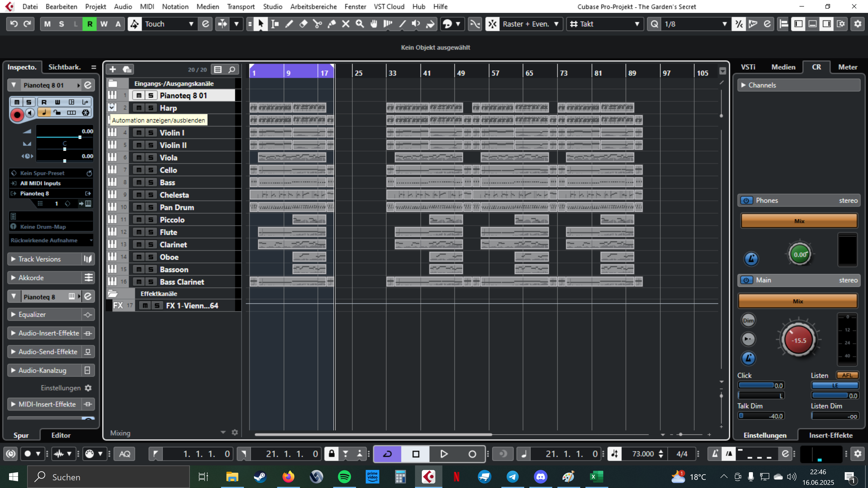The width and height of the screenshot is (868, 488).
Task: Select the Object Selection arrow tool
Action: pos(260,24)
